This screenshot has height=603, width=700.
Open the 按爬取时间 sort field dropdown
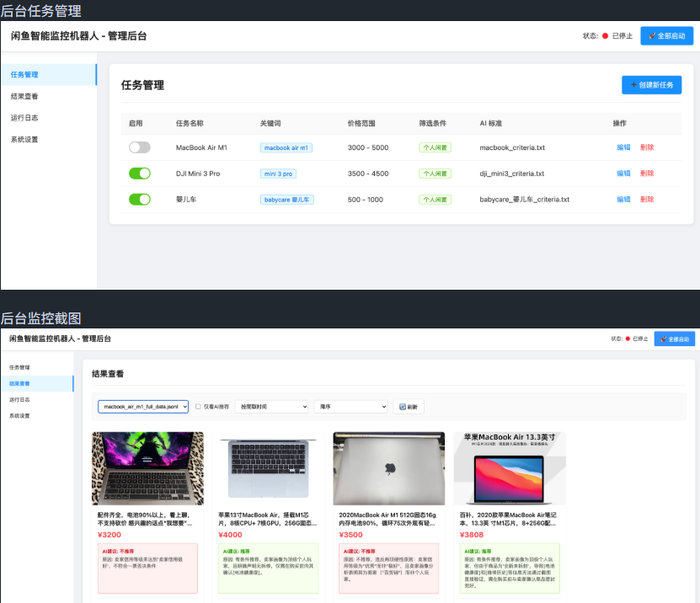tap(271, 407)
